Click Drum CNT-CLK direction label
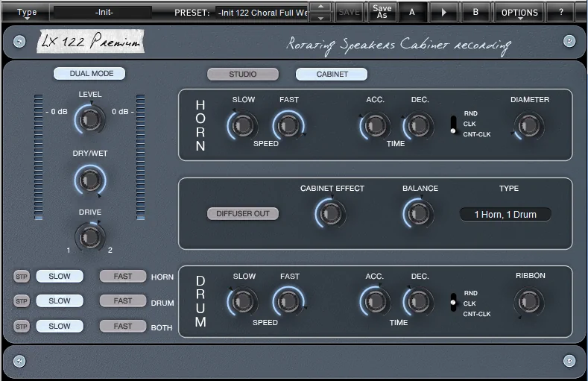 point(477,314)
